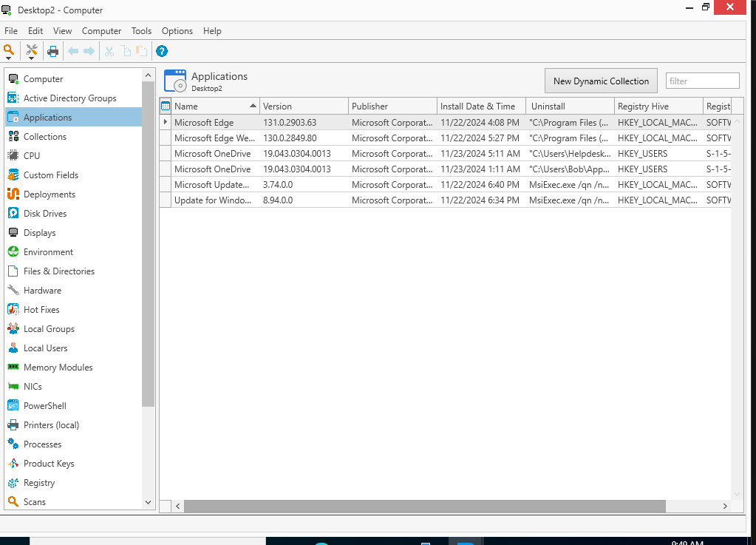Sort by Uninstall column header
Screen dimensions: 756x545
point(571,106)
